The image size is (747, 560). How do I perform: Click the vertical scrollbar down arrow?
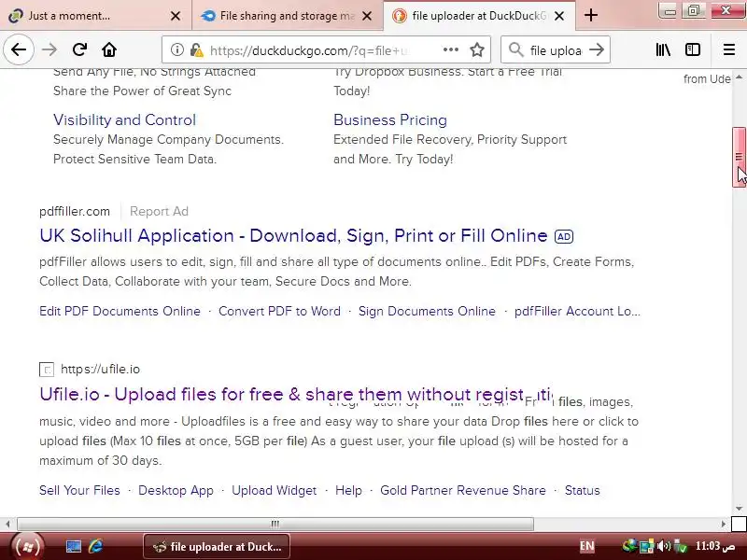739,509
